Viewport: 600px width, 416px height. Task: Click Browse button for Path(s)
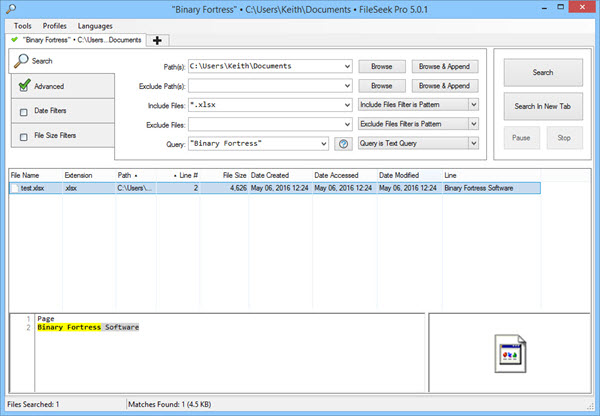(382, 67)
